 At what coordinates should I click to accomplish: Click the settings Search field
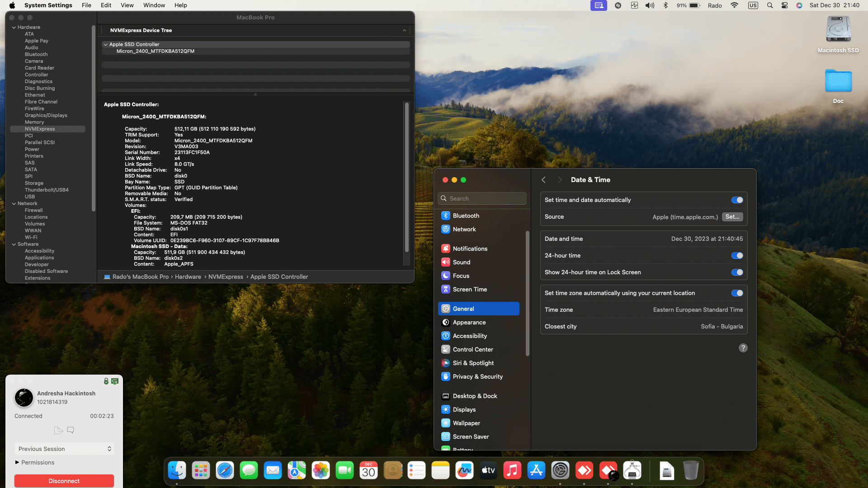click(482, 199)
